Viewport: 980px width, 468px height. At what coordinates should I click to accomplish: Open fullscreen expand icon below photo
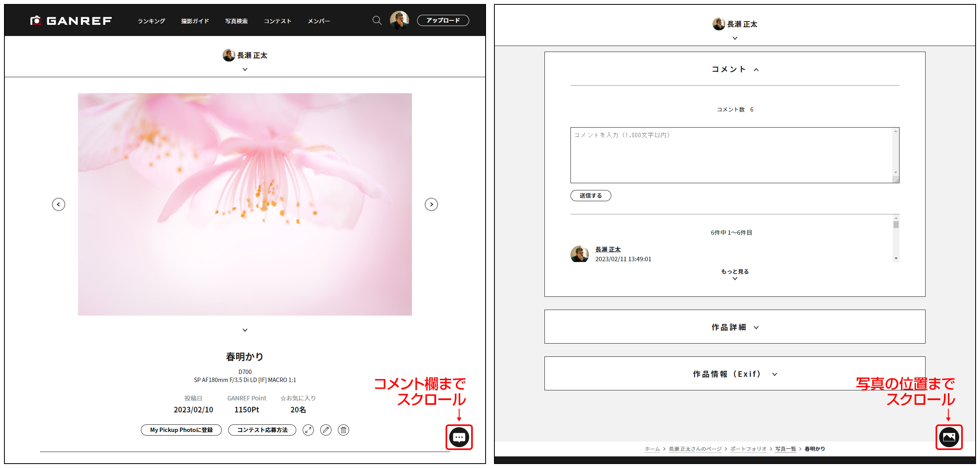tap(308, 430)
